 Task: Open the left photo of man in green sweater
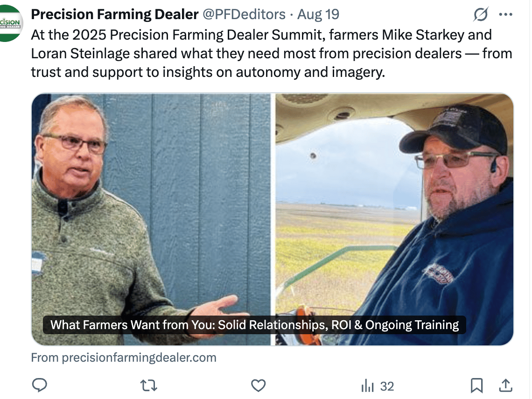pyautogui.click(x=151, y=219)
